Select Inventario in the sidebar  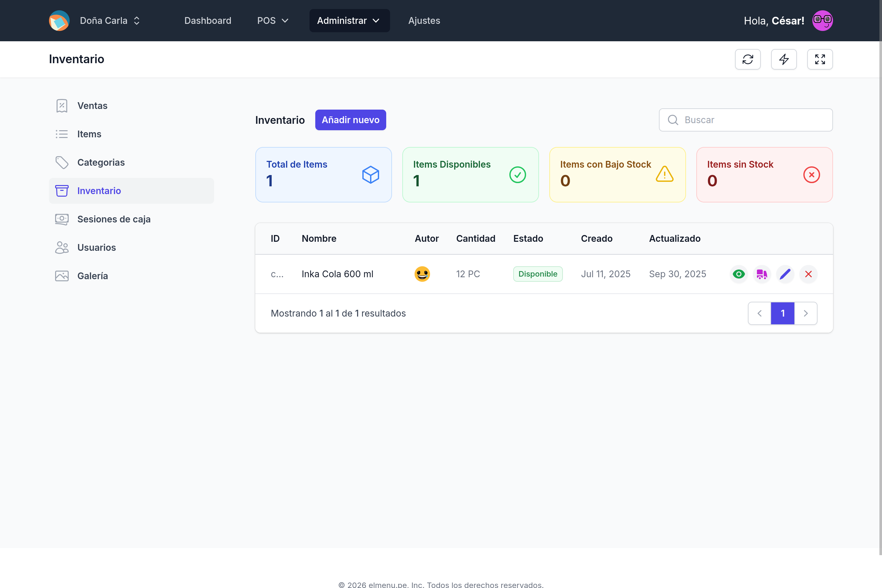[131, 191]
